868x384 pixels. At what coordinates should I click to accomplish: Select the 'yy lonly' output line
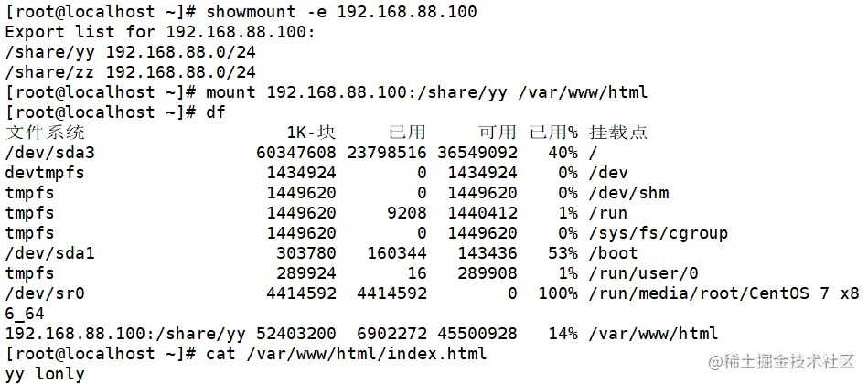tap(45, 374)
